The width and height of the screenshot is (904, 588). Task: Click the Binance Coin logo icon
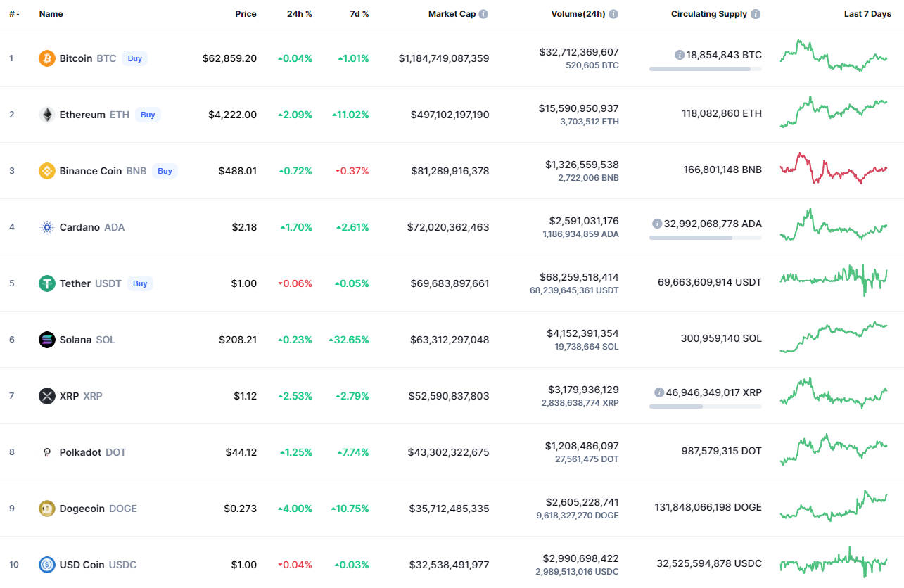(47, 171)
